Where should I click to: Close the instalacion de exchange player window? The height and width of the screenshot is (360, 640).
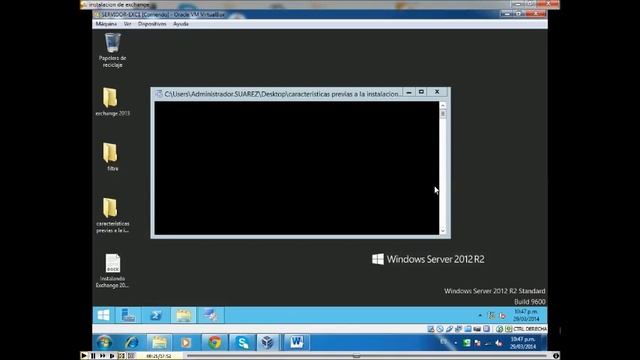(x=548, y=4)
